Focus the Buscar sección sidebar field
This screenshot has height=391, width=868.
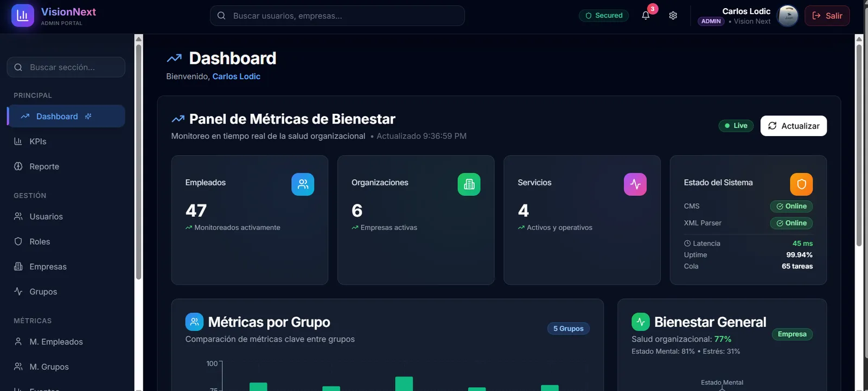click(x=66, y=67)
